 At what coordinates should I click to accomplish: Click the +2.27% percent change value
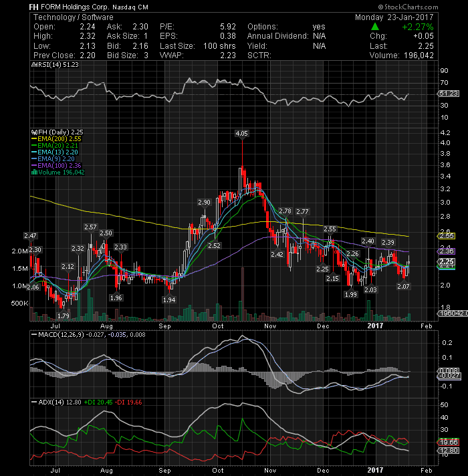point(418,27)
